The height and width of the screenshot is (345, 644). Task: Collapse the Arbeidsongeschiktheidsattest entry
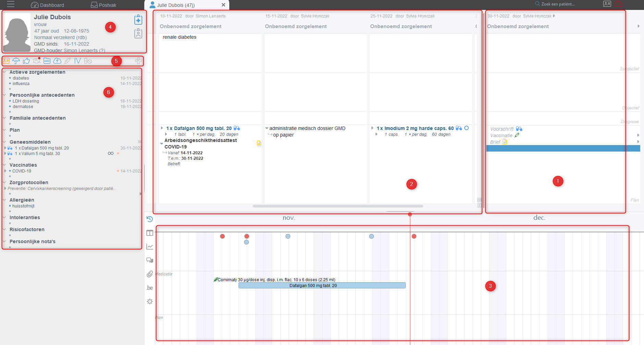pyautogui.click(x=161, y=143)
